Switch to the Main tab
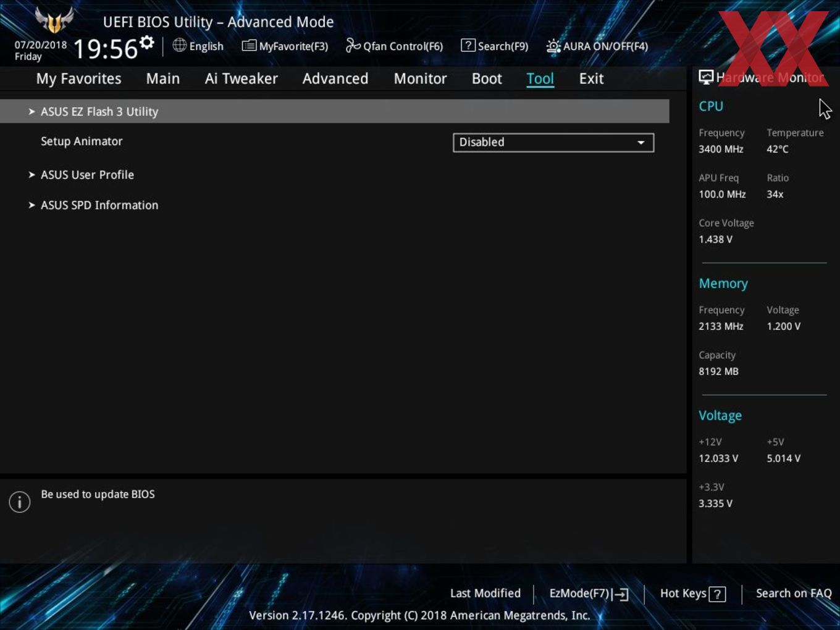Viewport: 840px width, 630px height. [163, 79]
